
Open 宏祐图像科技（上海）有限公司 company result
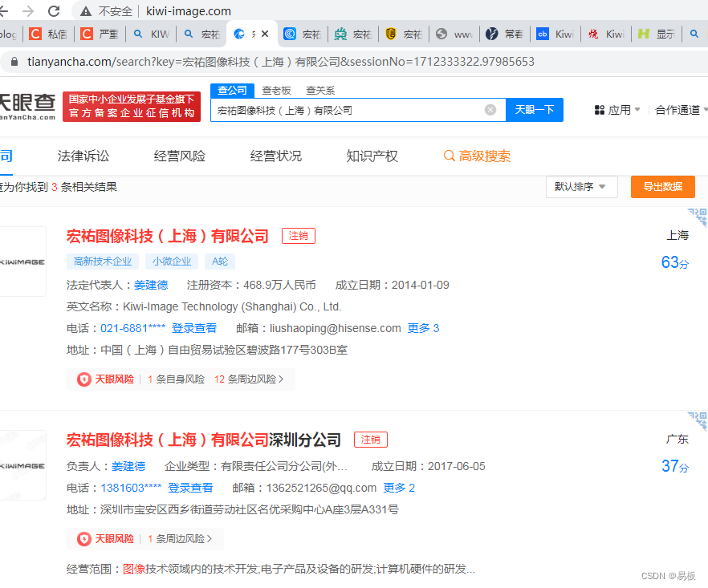pyautogui.click(x=168, y=236)
